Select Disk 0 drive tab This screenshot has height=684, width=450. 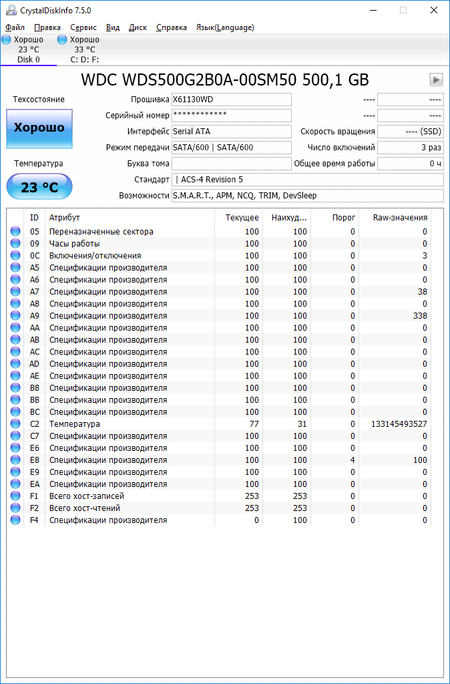pos(28,50)
